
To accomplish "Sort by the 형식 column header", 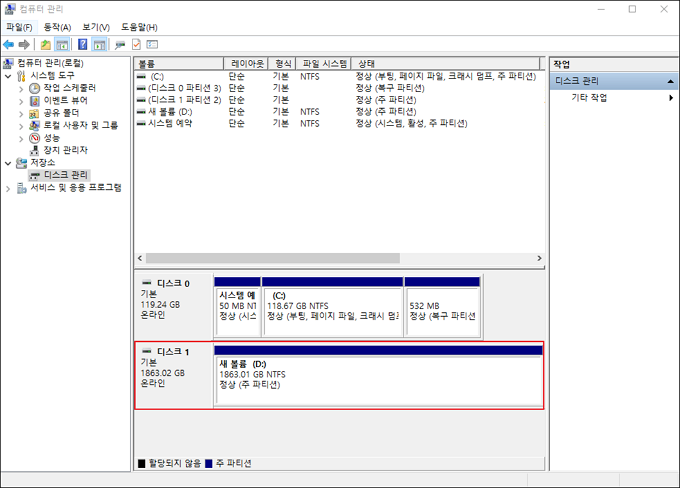I will pos(282,64).
